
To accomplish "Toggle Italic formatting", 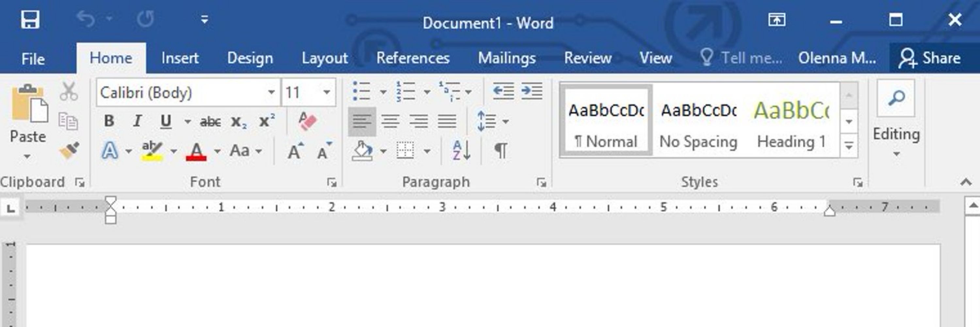I will (x=137, y=121).
